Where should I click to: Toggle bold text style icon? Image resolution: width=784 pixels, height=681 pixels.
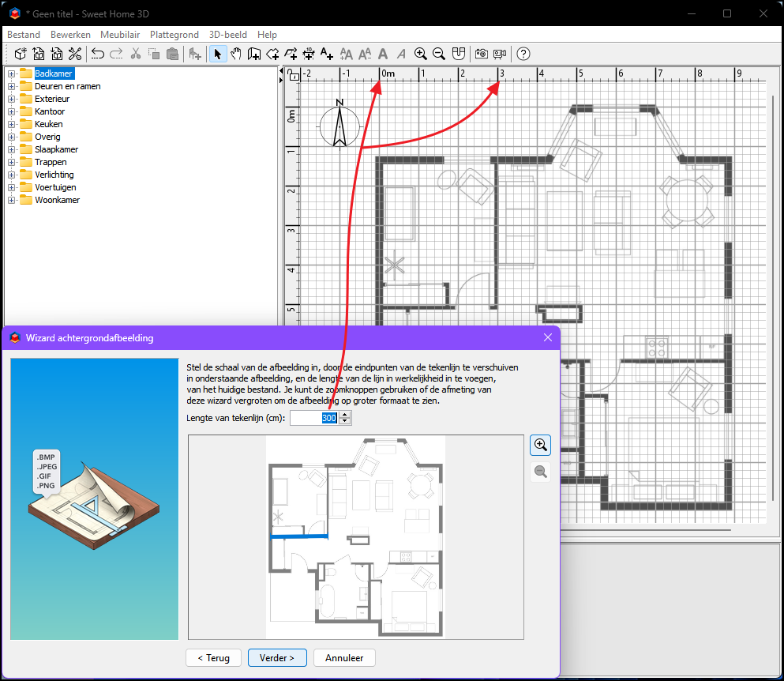[383, 54]
